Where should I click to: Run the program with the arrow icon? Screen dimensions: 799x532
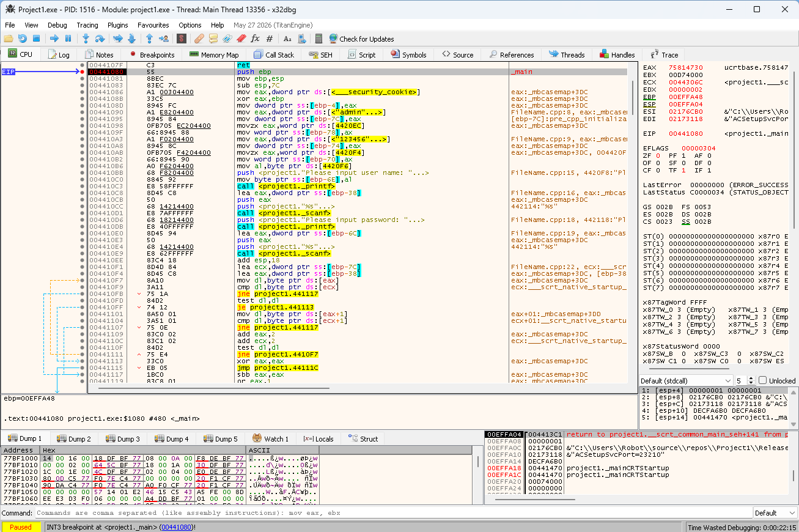coord(54,39)
